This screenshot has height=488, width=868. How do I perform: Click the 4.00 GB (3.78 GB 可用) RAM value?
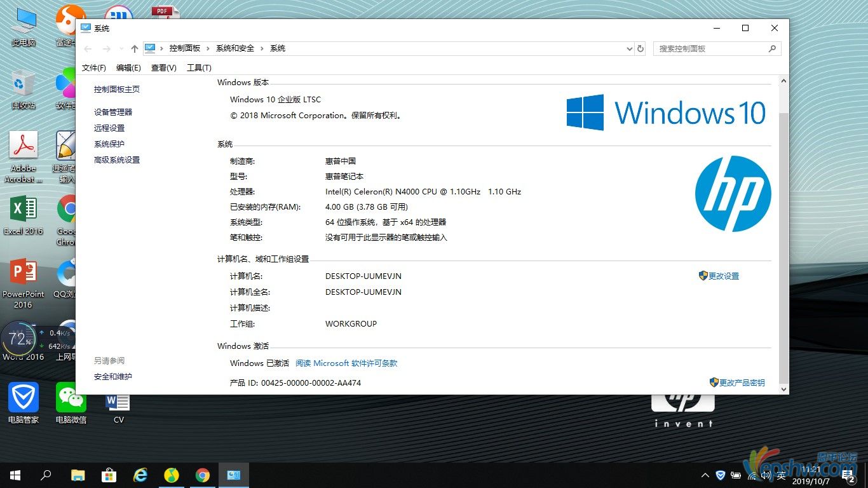[x=367, y=207]
